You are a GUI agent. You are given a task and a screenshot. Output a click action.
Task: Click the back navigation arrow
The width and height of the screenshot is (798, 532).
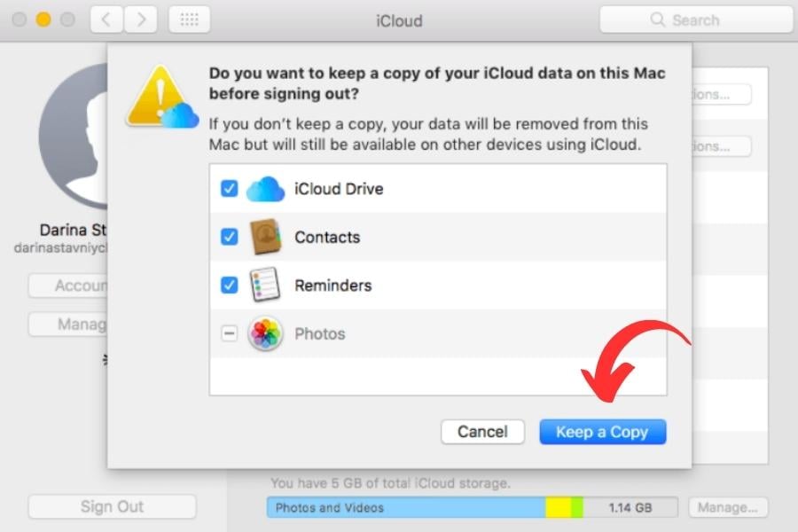[x=106, y=20]
